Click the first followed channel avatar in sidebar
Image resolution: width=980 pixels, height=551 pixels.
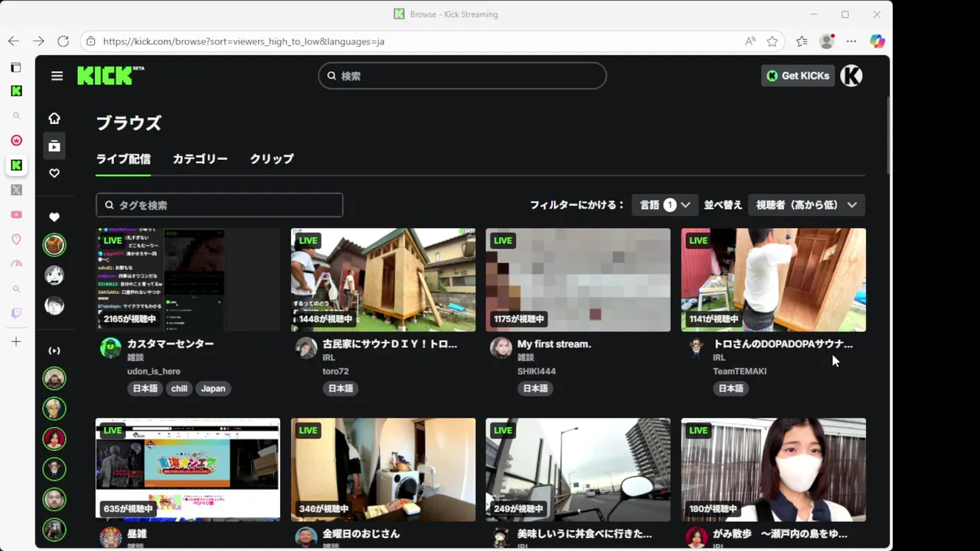[x=54, y=245]
